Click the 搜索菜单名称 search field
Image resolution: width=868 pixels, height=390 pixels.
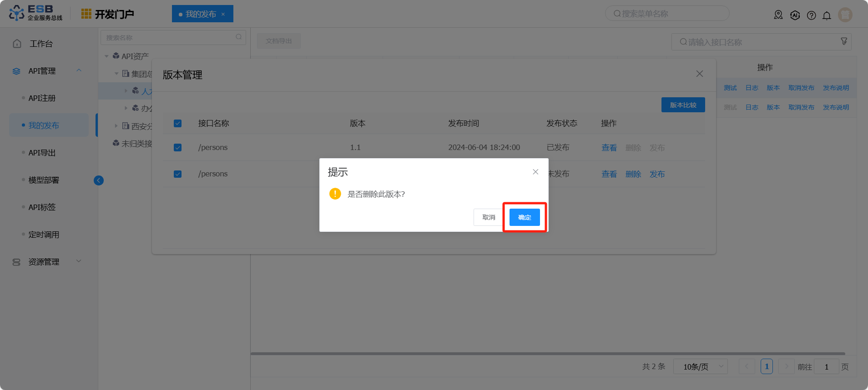pos(667,14)
